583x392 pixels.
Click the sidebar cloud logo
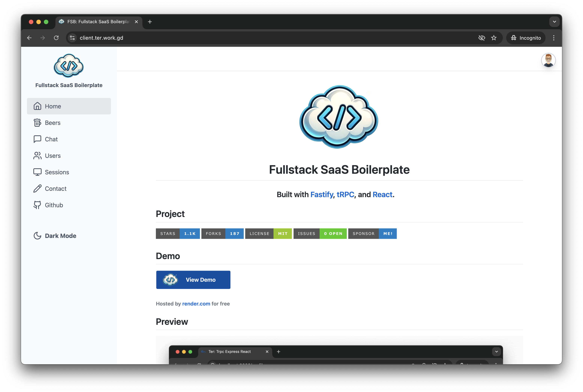point(69,66)
